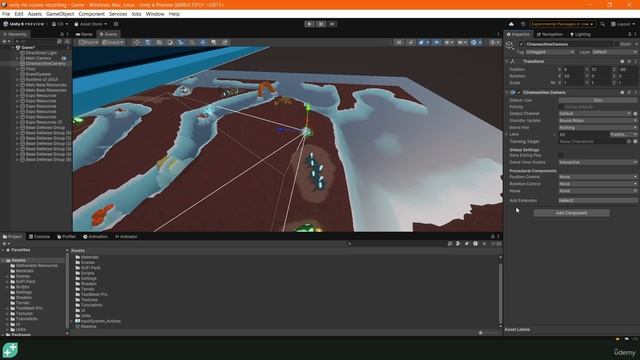Click the Add Component button
Image resolution: width=640 pixels, height=360 pixels.
coord(571,213)
